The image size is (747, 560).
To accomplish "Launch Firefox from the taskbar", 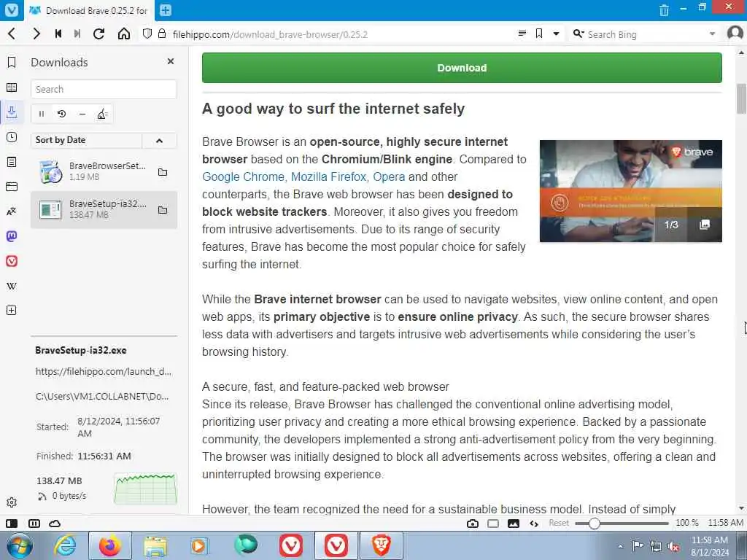I will (x=110, y=545).
